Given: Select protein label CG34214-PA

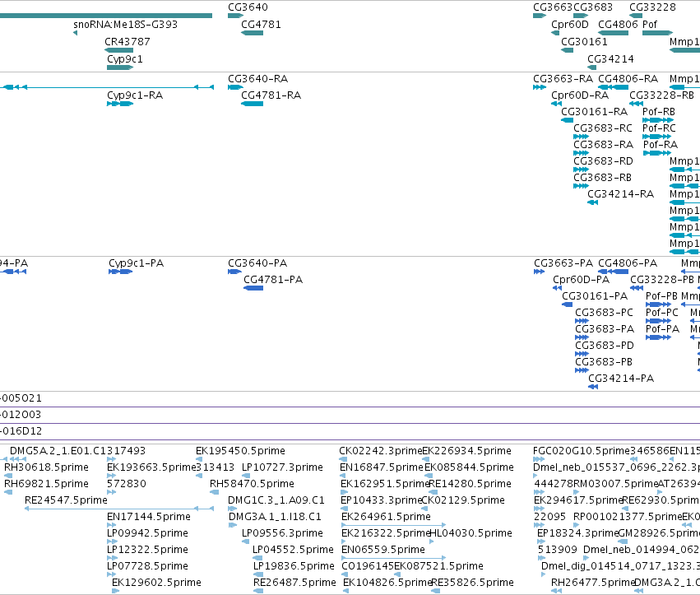Looking at the screenshot, I should pos(621,379).
